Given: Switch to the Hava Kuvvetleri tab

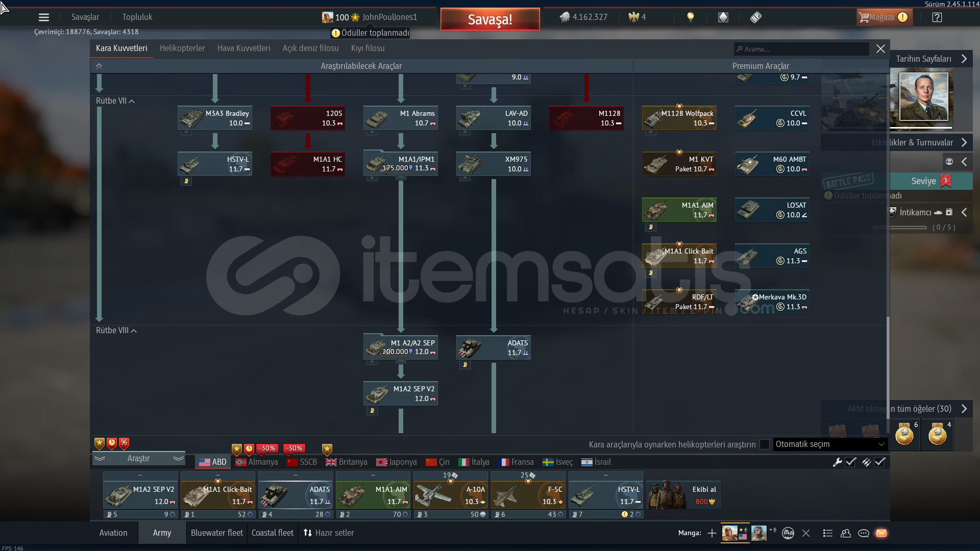Looking at the screenshot, I should 244,48.
